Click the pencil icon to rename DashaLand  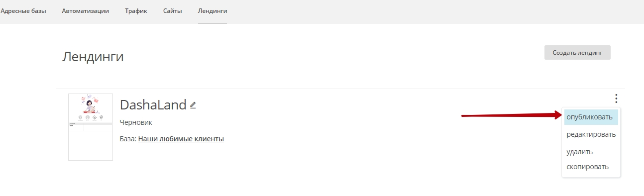pos(193,105)
